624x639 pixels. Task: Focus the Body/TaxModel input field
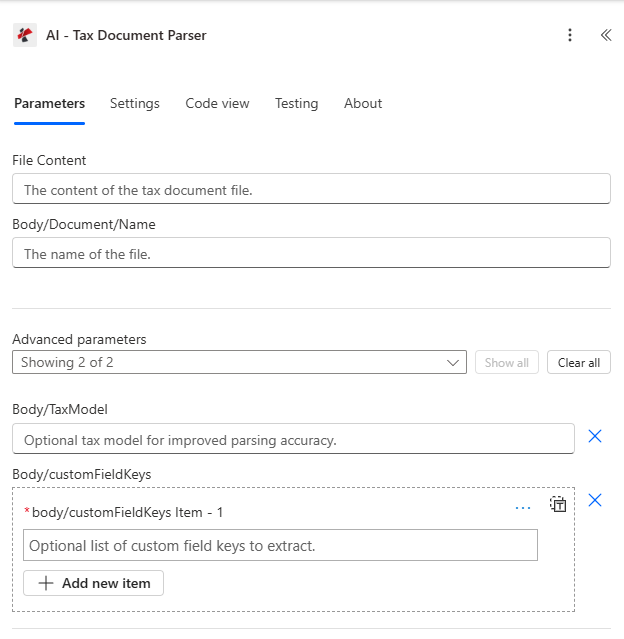(x=293, y=439)
